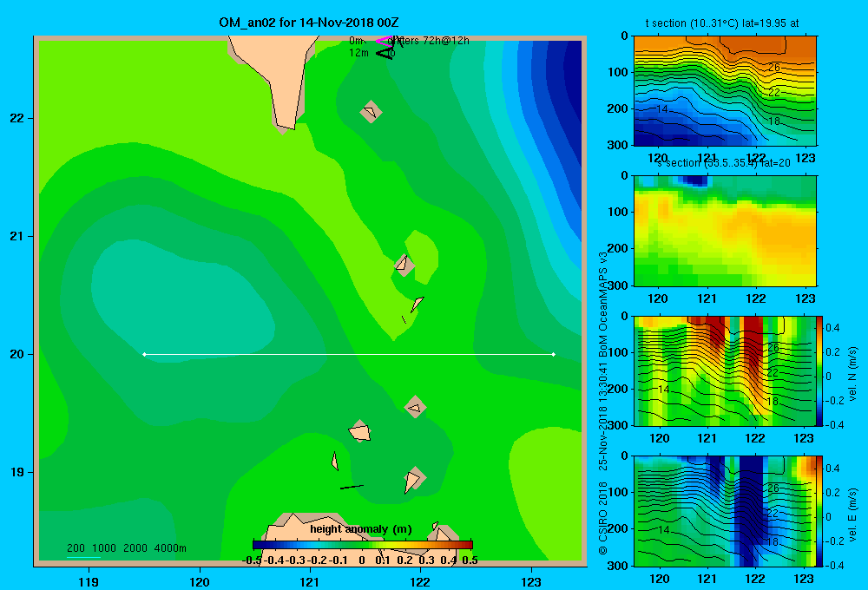Screen dimensions: 868x590
Task: Click the "0.2" tick on vel. E colorbar
Action: coord(832,493)
